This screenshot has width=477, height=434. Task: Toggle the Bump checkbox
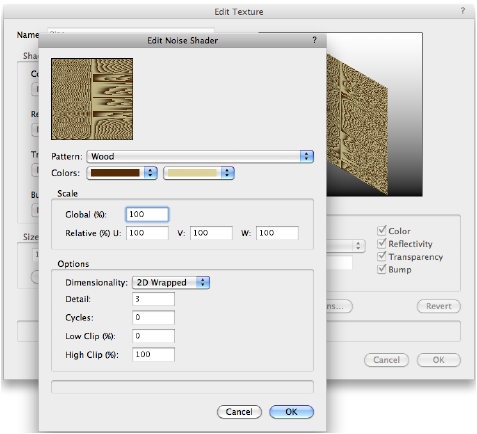(x=381, y=269)
